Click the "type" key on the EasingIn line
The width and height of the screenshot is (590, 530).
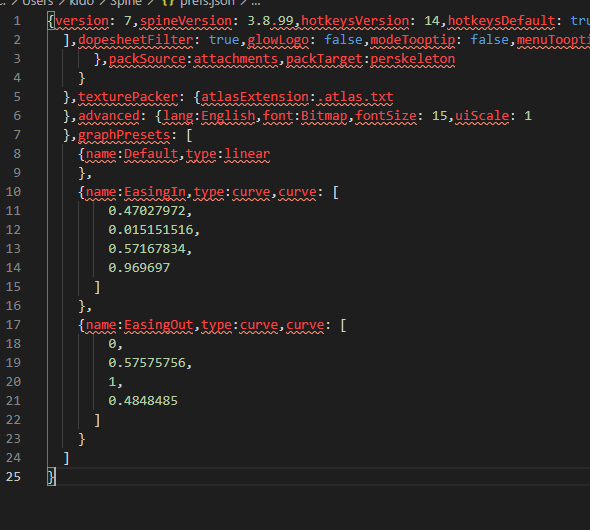(x=209, y=192)
